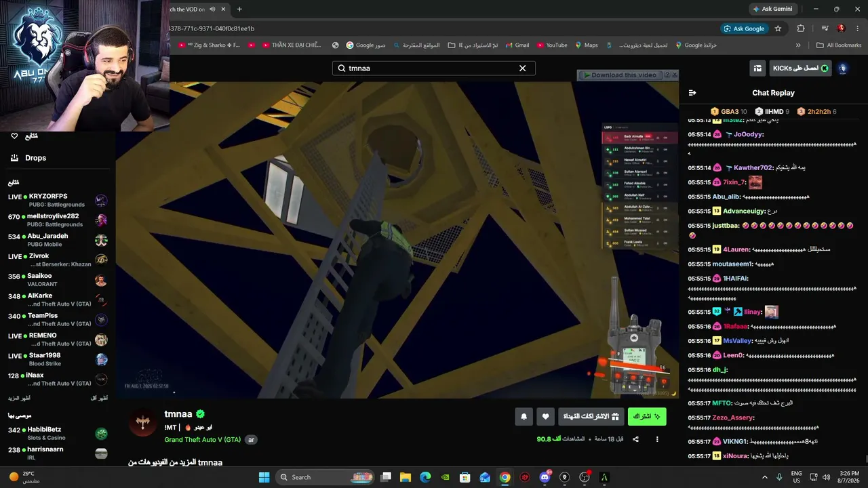The width and height of the screenshot is (868, 488).
Task: Open Chrome extensions puzzle icon
Action: coord(801,28)
